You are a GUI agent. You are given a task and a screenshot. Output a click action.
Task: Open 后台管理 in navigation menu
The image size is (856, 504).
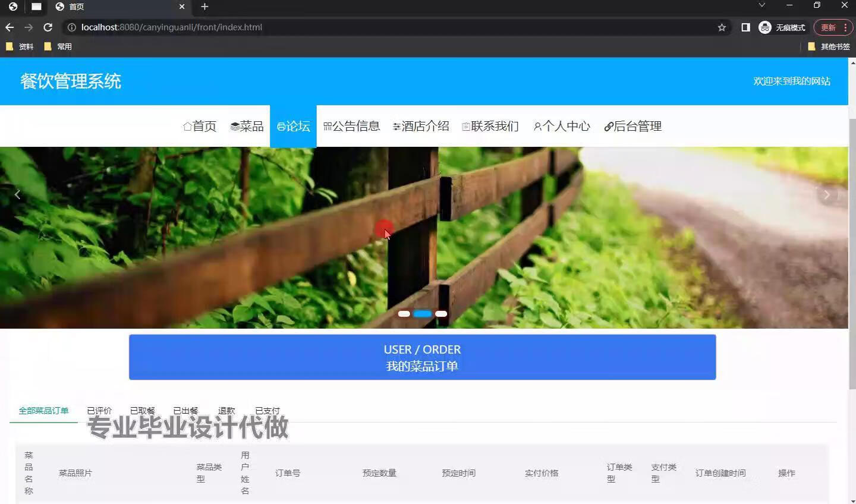tap(633, 126)
